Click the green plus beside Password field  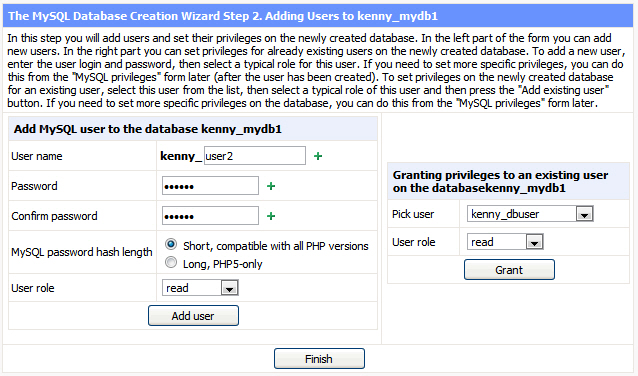click(271, 186)
